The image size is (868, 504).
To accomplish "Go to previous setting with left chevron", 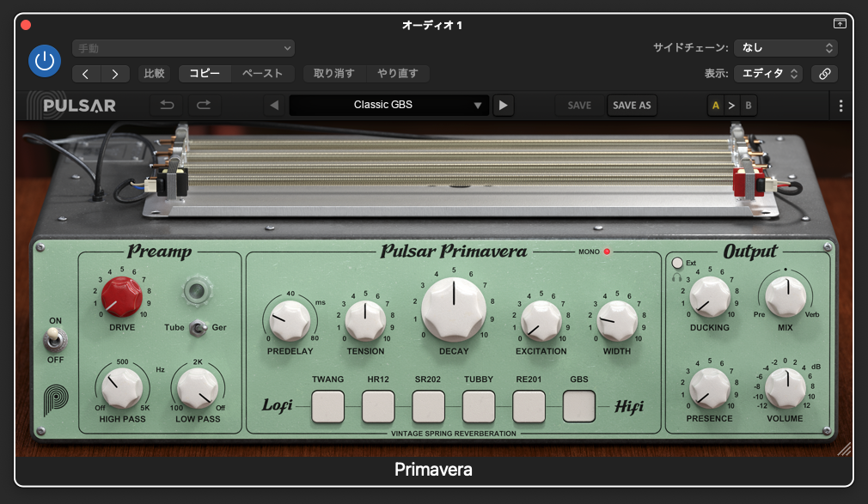I will (86, 74).
